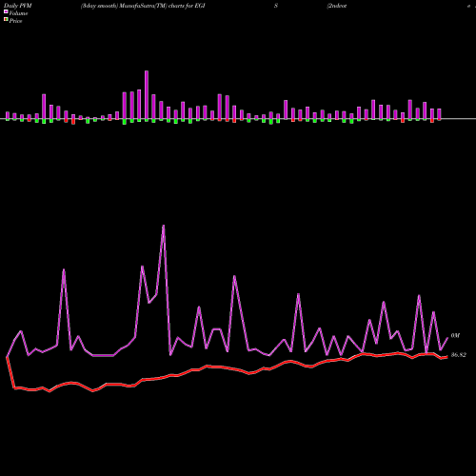Select the 'Volume' legend label
Viewport: 476px width, 476px height.
click(18, 13)
